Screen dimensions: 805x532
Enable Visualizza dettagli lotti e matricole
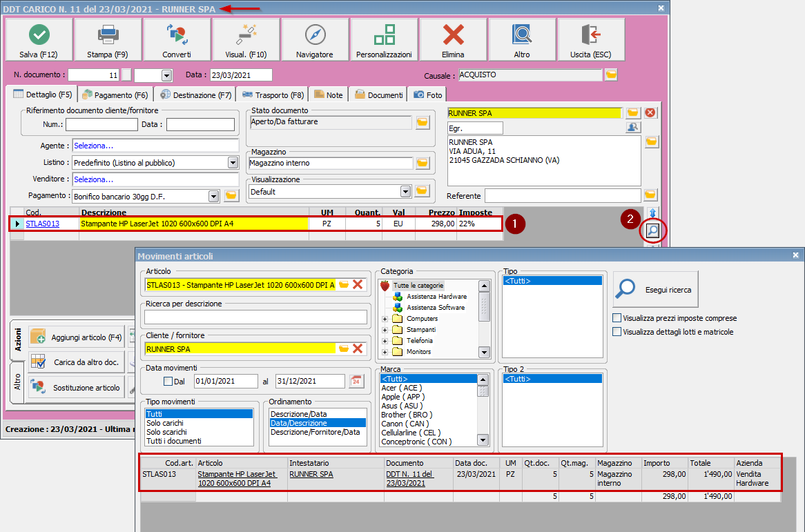(x=617, y=332)
